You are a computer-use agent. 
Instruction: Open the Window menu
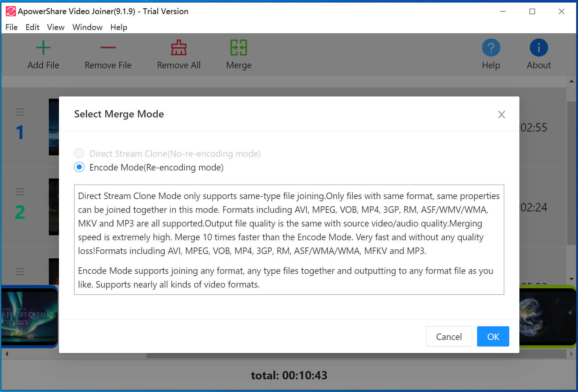pos(87,27)
